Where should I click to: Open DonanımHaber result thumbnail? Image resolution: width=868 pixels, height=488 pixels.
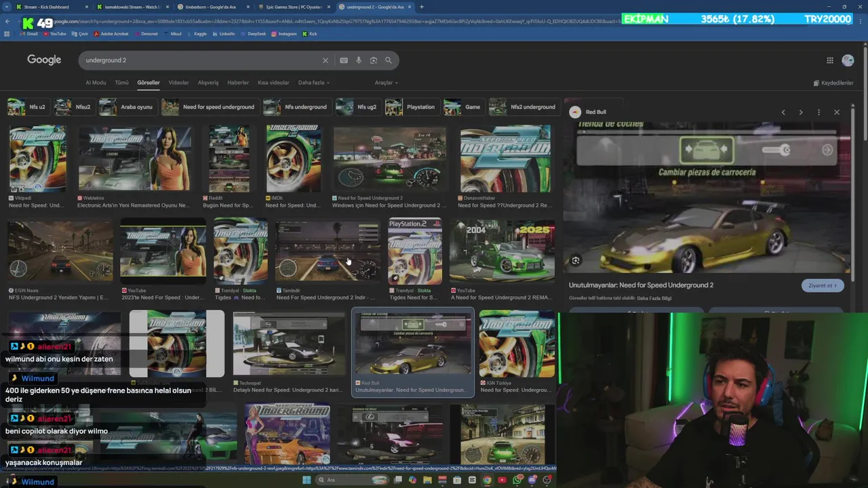(505, 159)
